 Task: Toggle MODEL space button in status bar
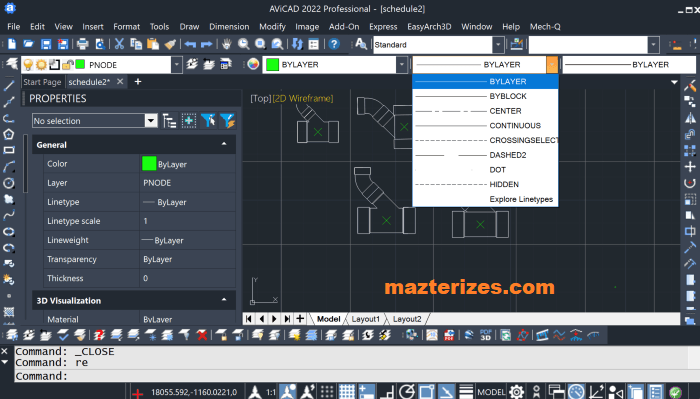click(x=491, y=392)
